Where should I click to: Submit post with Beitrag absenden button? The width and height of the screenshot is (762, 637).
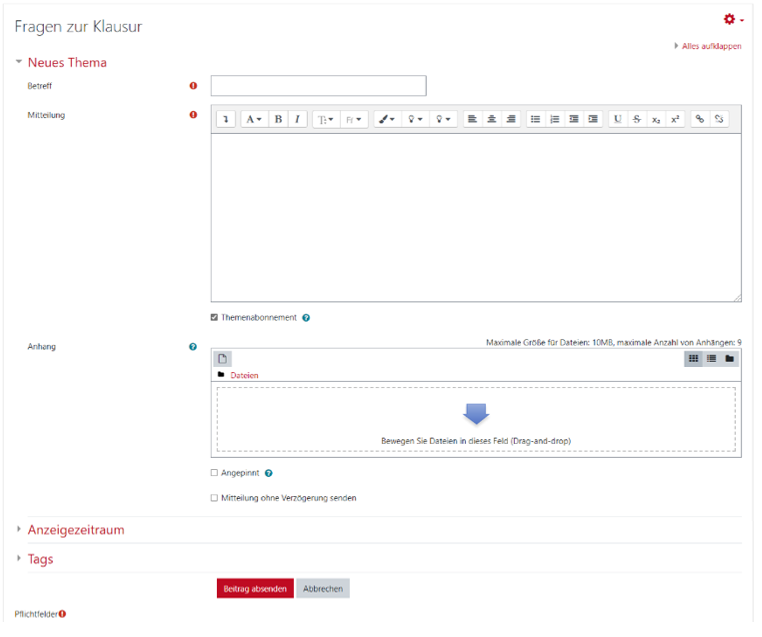(x=255, y=589)
